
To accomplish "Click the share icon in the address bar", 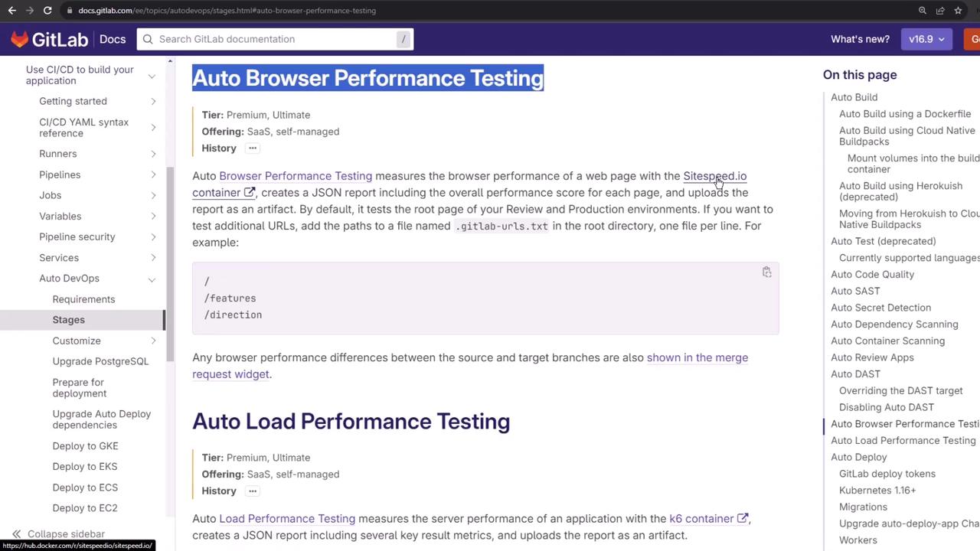I will coord(940,11).
